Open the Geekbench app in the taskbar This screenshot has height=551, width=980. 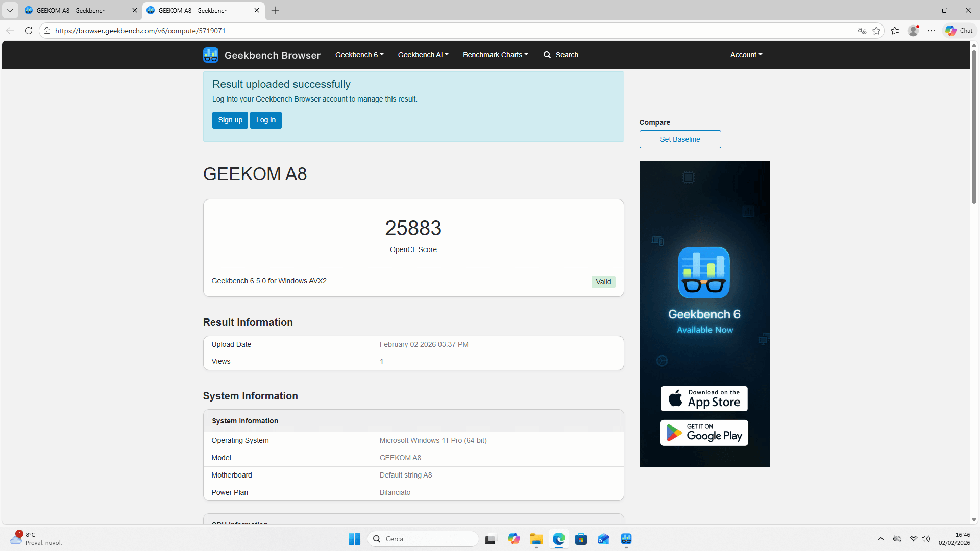tap(626, 539)
